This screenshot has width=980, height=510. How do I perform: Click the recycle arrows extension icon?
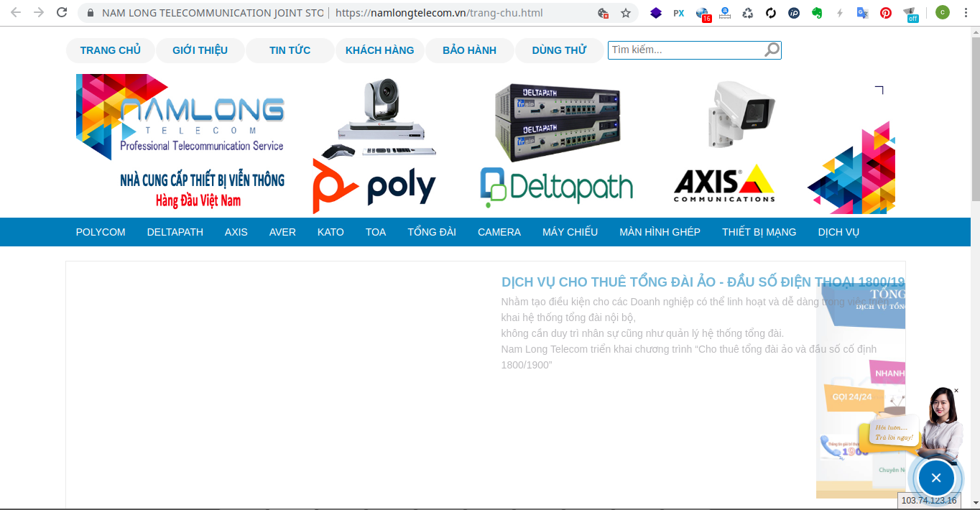(x=748, y=13)
